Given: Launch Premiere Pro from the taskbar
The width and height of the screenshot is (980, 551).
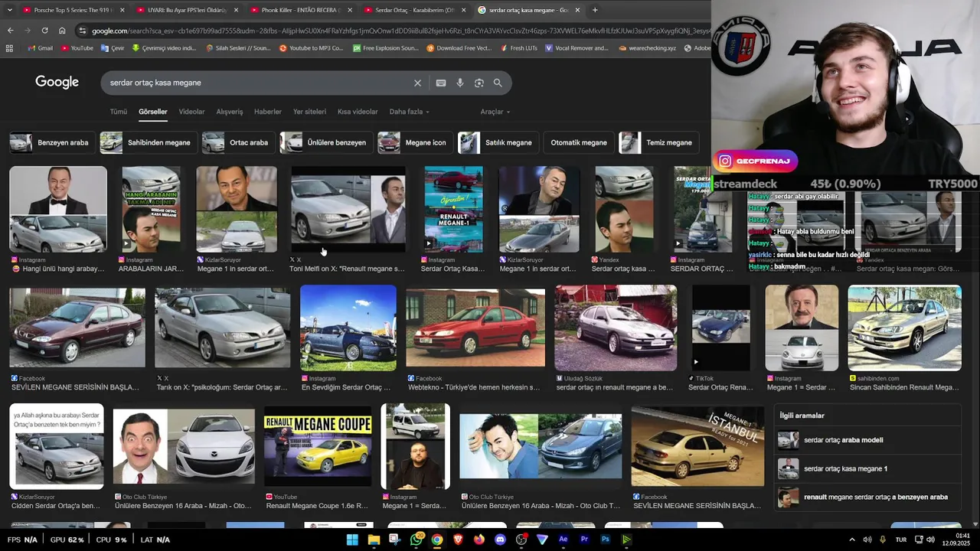Looking at the screenshot, I should click(x=585, y=540).
